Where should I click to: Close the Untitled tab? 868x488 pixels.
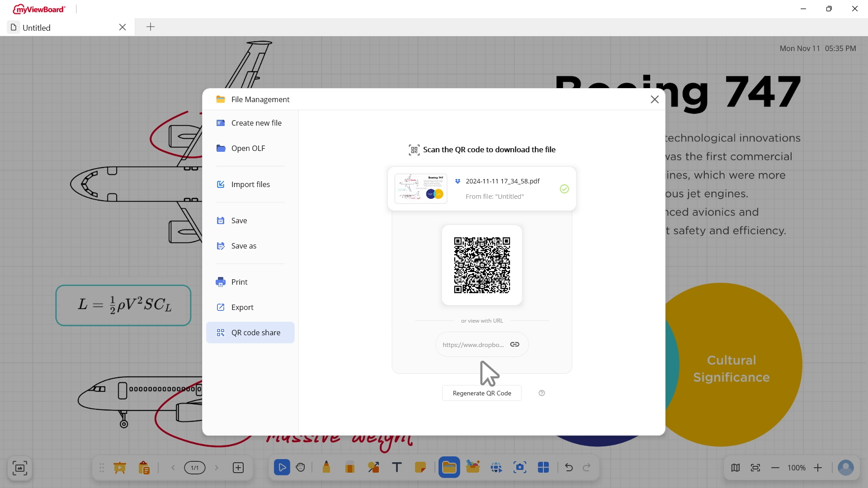[x=123, y=27]
